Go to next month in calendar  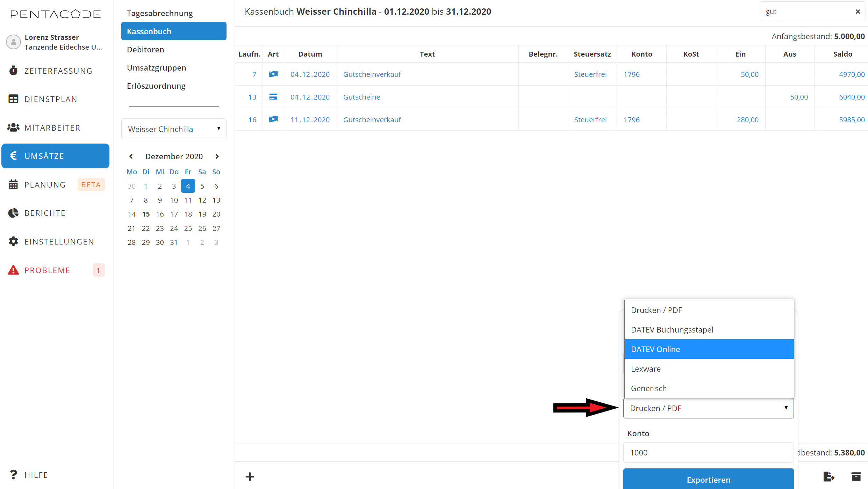217,156
